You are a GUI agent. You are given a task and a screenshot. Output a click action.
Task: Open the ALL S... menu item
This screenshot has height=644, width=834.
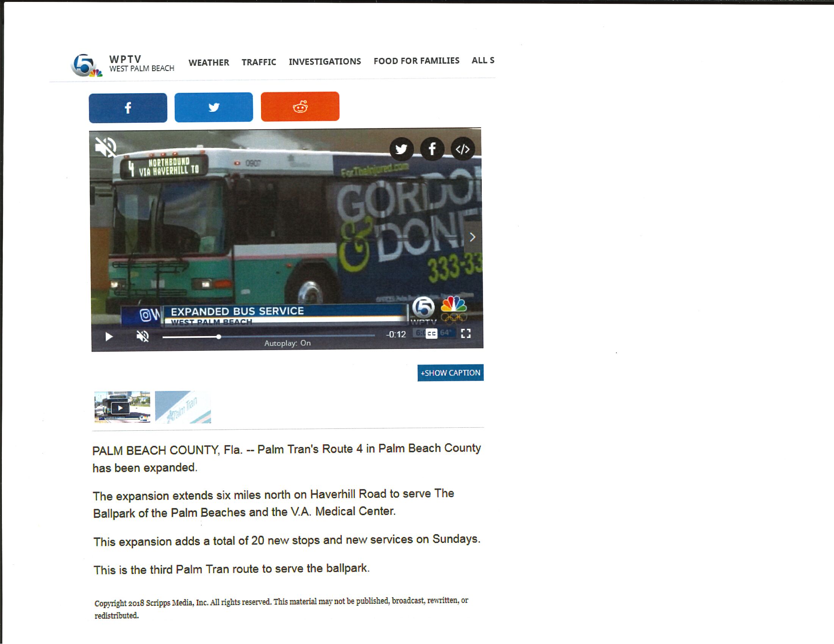tap(483, 60)
